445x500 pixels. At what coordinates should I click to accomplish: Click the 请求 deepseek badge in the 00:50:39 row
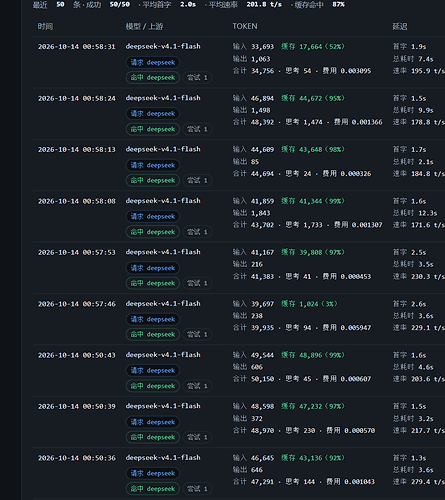point(153,422)
